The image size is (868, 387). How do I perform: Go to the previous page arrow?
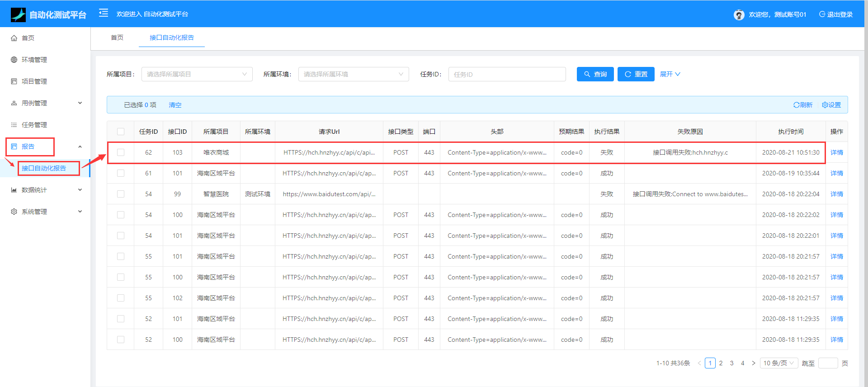coord(699,363)
